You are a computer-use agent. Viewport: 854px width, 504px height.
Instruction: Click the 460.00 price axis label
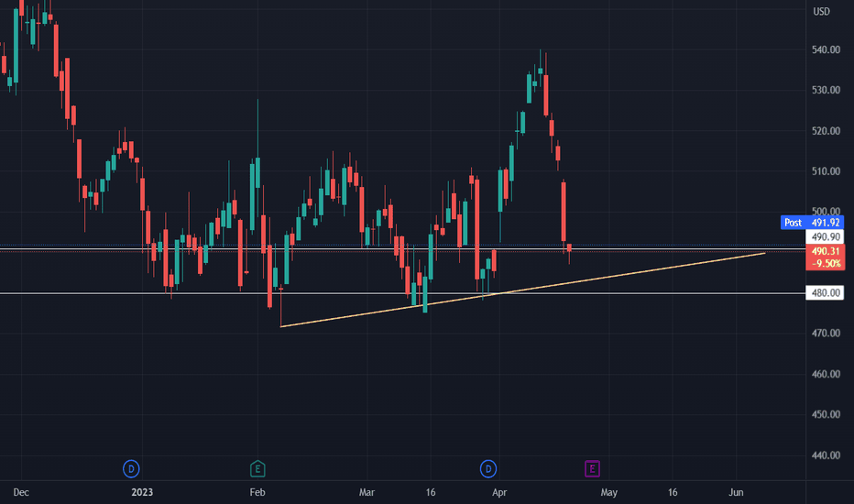(826, 374)
